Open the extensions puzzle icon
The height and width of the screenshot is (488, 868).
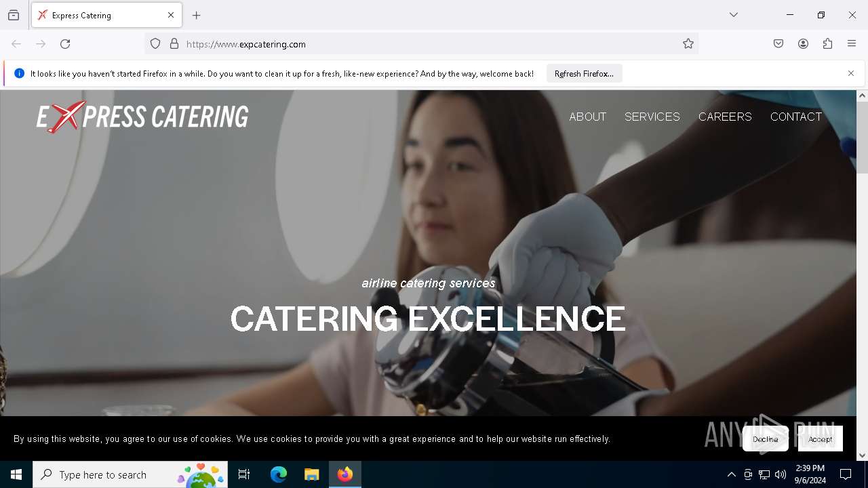click(827, 44)
